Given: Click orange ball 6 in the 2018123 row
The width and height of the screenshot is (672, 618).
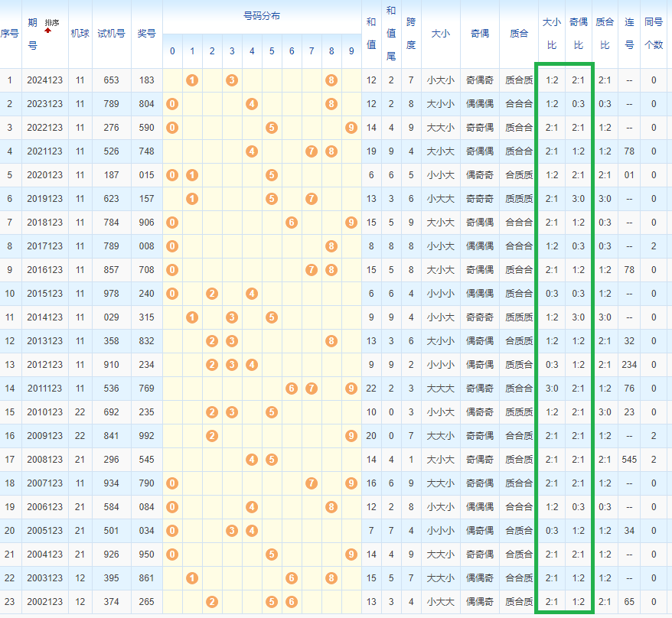Looking at the screenshot, I should click(x=292, y=223).
